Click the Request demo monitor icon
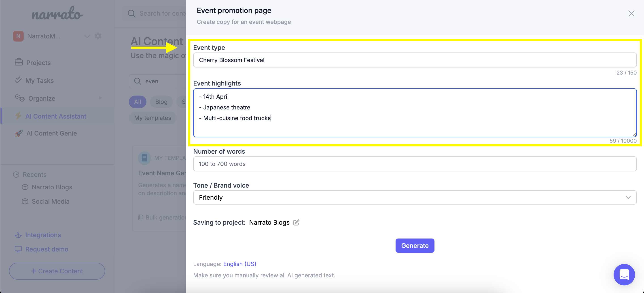Screen dimensions: 644x293 18,249
